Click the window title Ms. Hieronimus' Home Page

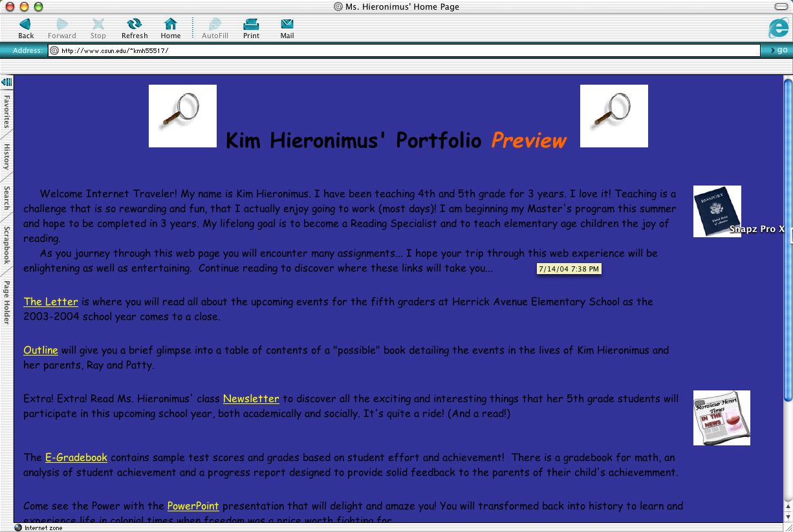[401, 6]
